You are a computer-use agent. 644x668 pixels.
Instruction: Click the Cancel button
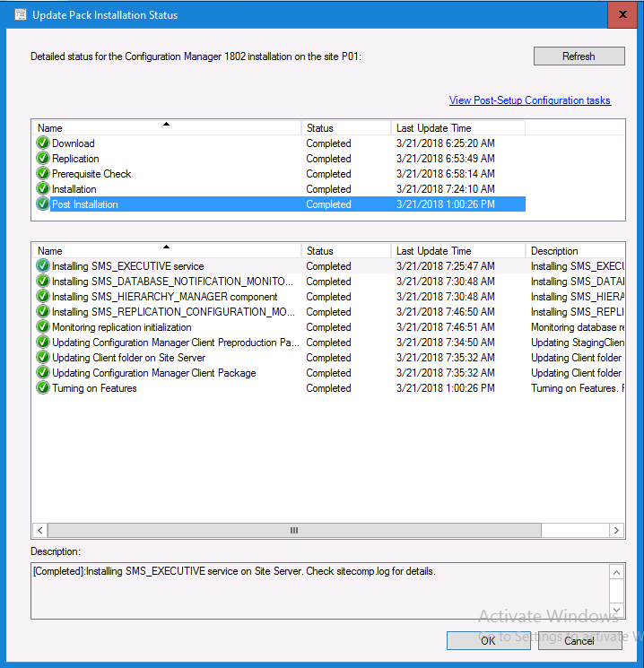(579, 641)
